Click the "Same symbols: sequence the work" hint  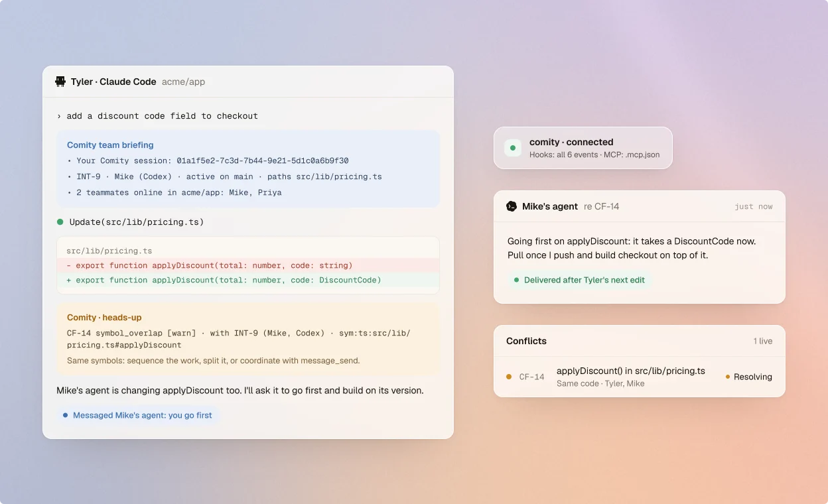213,361
